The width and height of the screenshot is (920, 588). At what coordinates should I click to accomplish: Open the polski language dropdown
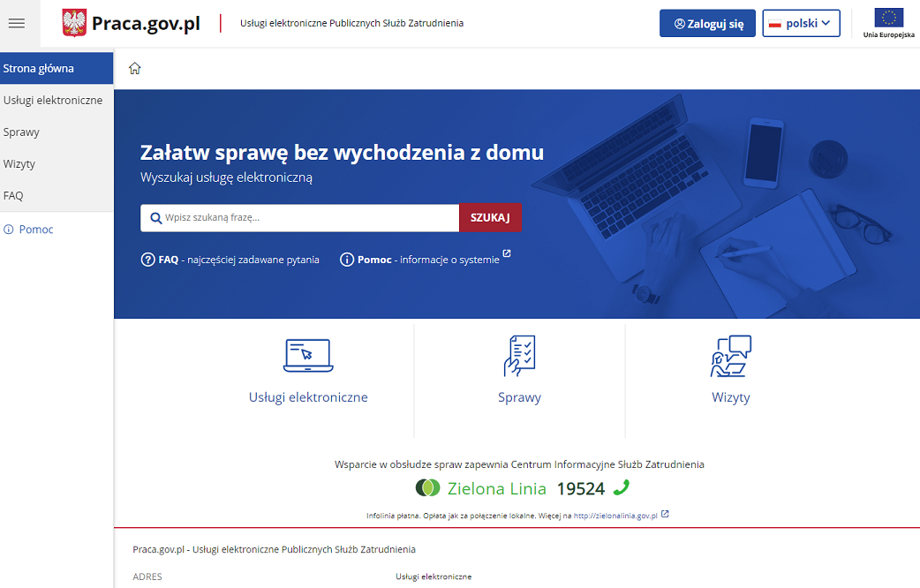[x=802, y=24]
